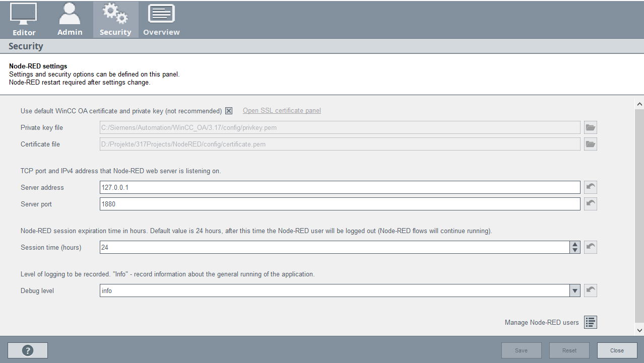The width and height of the screenshot is (644, 363).
Task: Open the Admin section
Action: pyautogui.click(x=70, y=20)
